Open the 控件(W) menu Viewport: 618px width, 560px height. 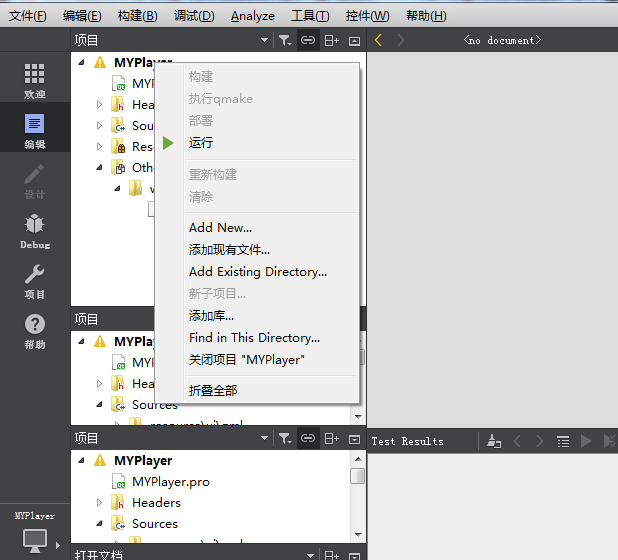[367, 16]
